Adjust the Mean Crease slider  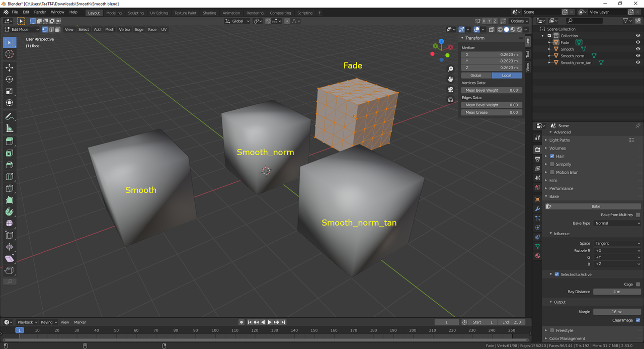point(492,112)
